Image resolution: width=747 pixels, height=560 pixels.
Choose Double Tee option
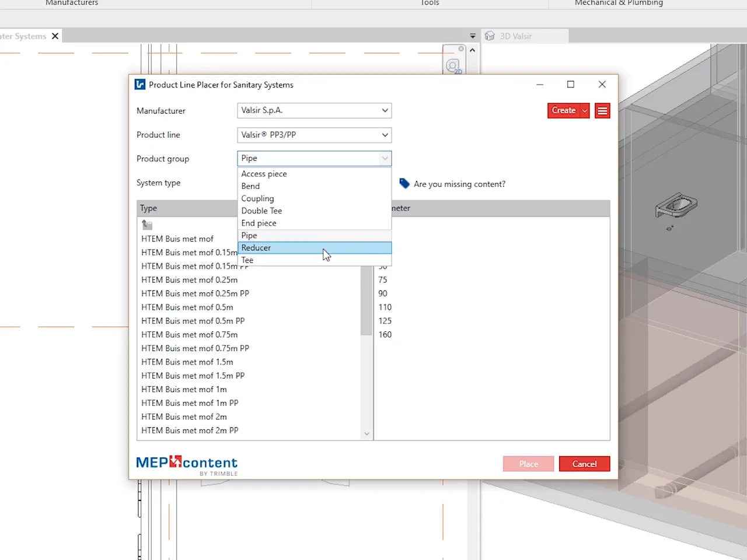314,211
